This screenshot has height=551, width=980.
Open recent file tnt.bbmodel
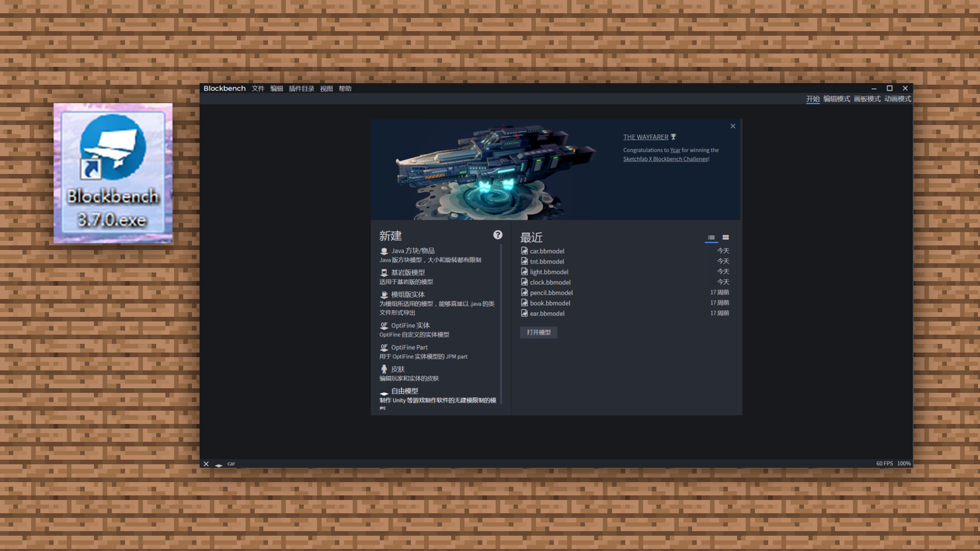point(625,261)
